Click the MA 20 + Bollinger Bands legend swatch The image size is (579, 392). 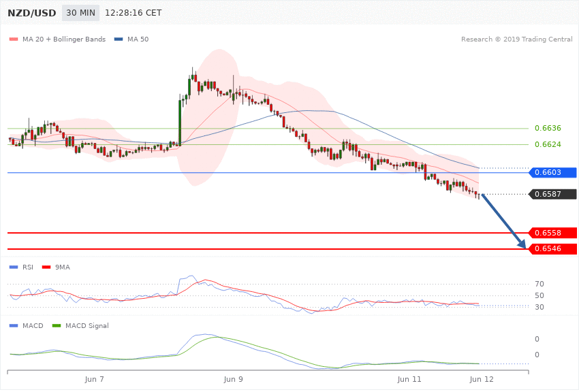tap(14, 39)
